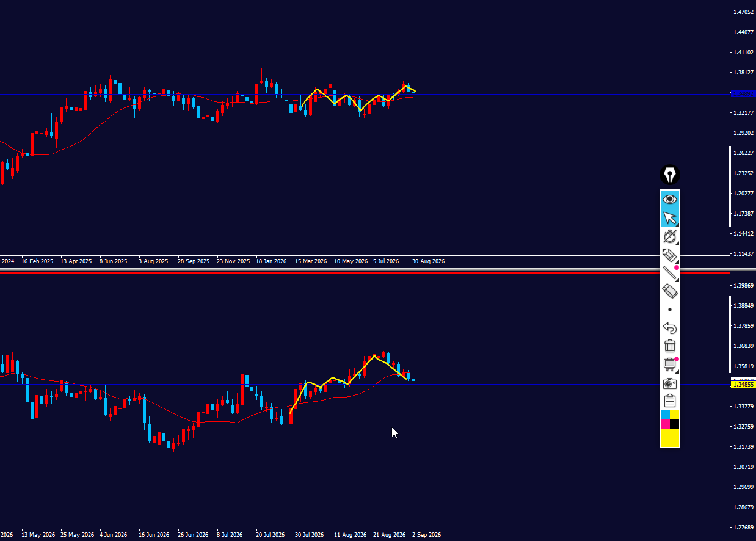Toggle the eye visibility button

670,199
